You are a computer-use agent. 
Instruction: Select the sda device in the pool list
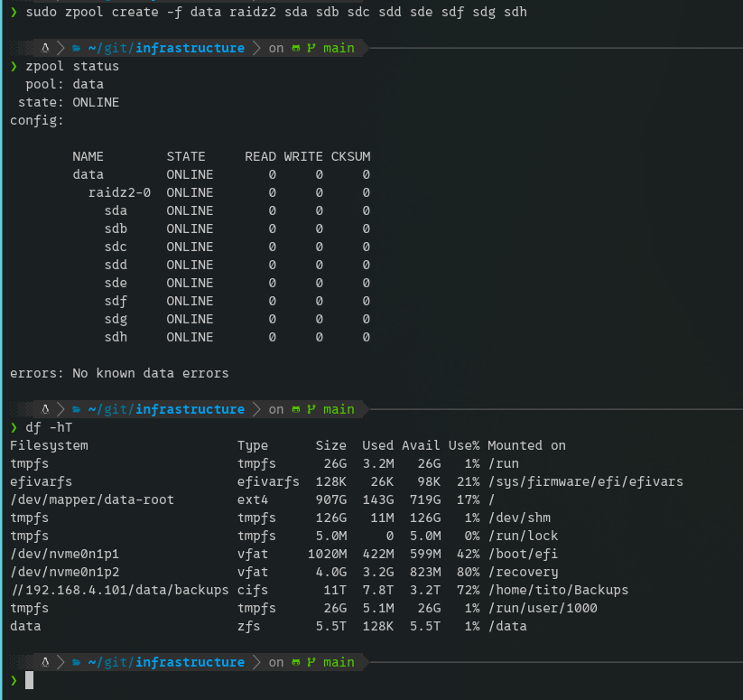[x=116, y=210]
